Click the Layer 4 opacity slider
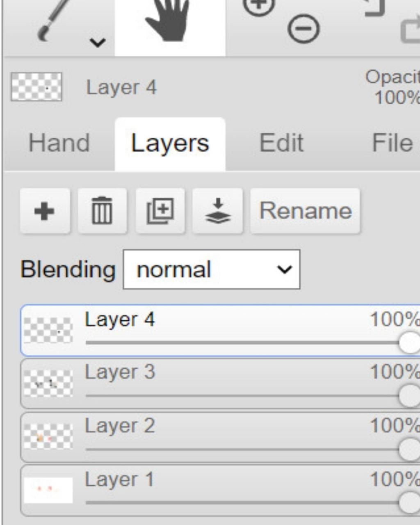Image resolution: width=420 pixels, height=525 pixels. pos(246,342)
